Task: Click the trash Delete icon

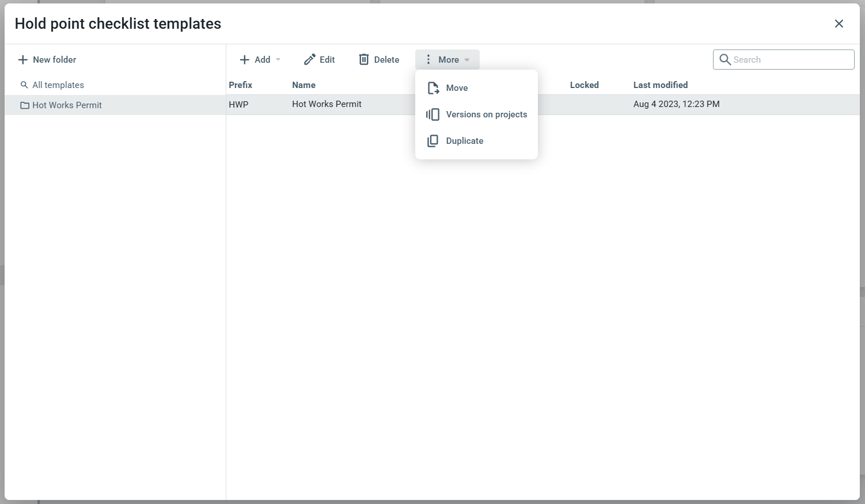Action: click(364, 60)
